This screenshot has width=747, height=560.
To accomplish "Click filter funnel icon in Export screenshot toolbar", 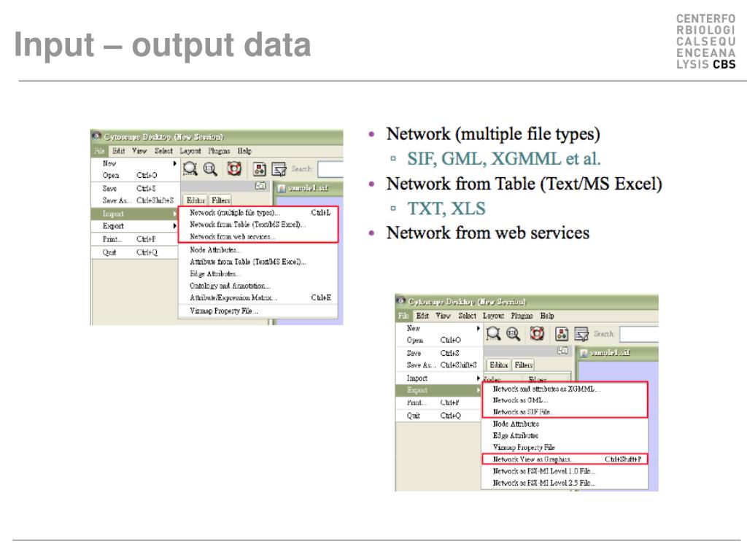I will (581, 334).
